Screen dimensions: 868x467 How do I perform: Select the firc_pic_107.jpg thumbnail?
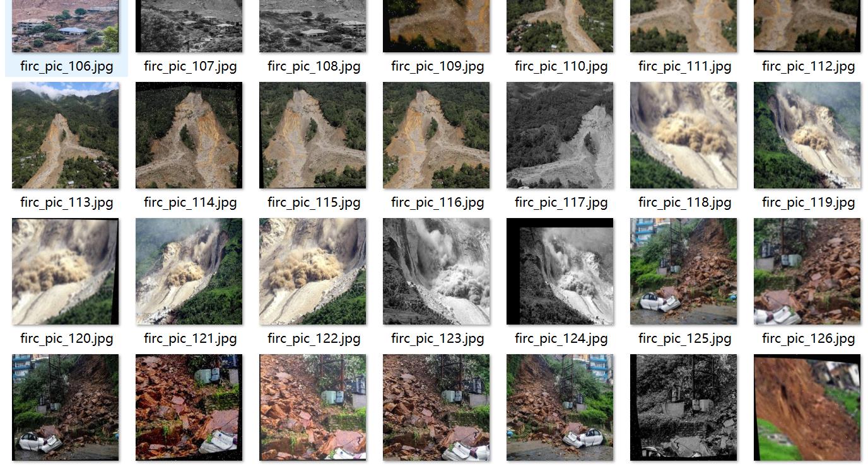[189, 26]
